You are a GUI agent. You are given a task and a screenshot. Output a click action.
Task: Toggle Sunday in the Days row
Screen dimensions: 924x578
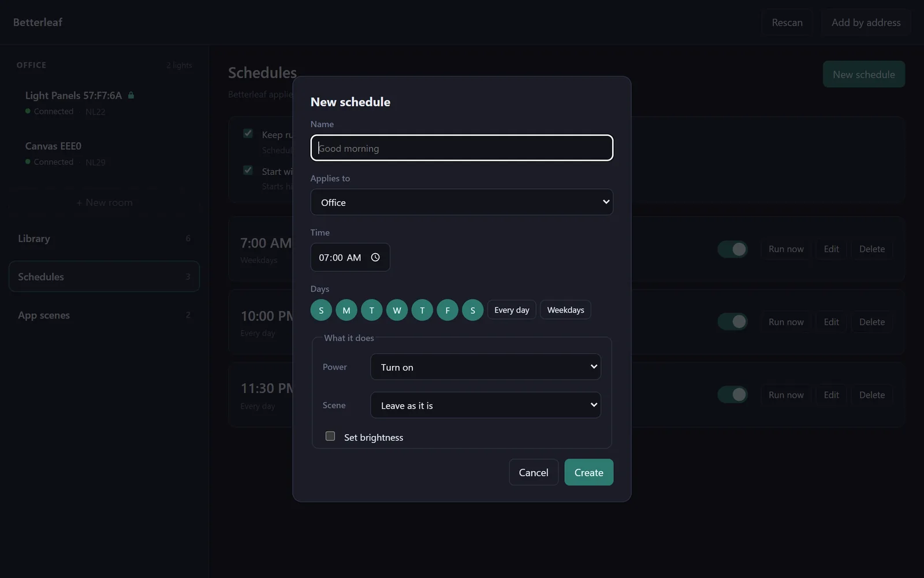point(321,310)
